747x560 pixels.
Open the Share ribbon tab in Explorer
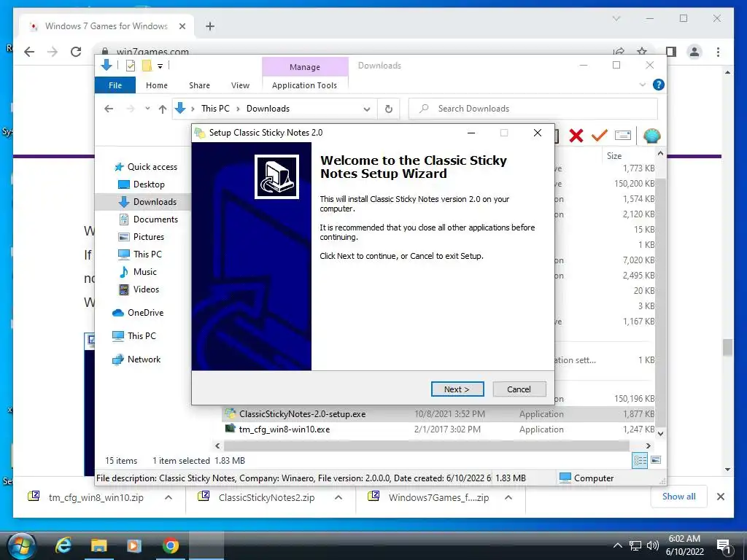click(199, 85)
